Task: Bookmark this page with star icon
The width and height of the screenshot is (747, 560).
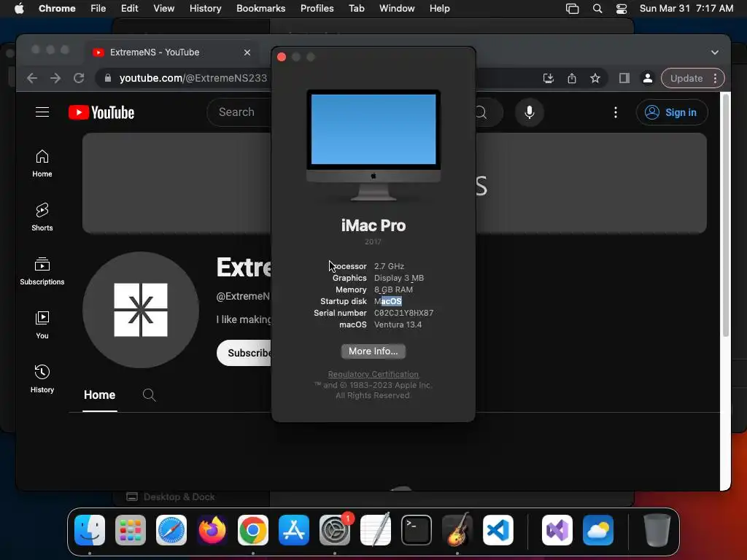Action: (x=595, y=78)
